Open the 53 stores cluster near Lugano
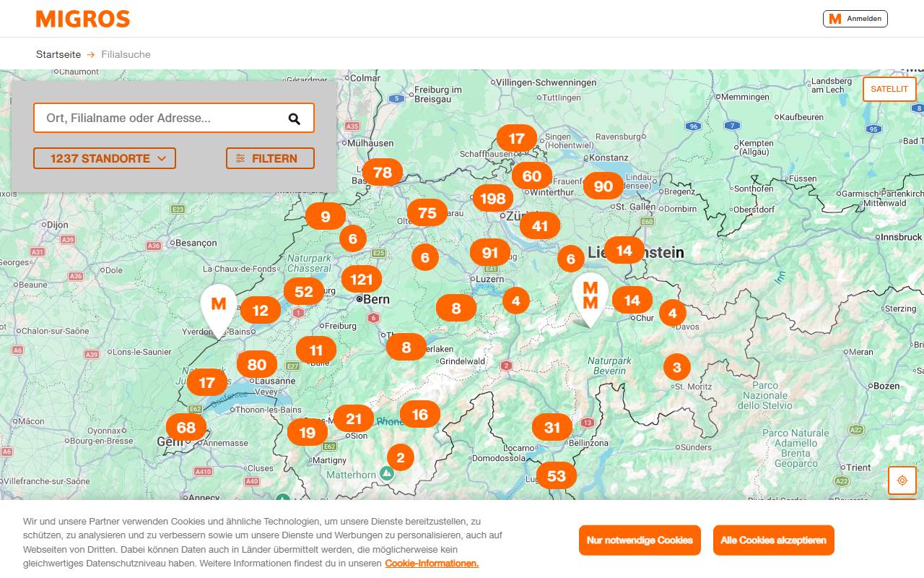Screen dimensions: 924x578 click(x=557, y=475)
